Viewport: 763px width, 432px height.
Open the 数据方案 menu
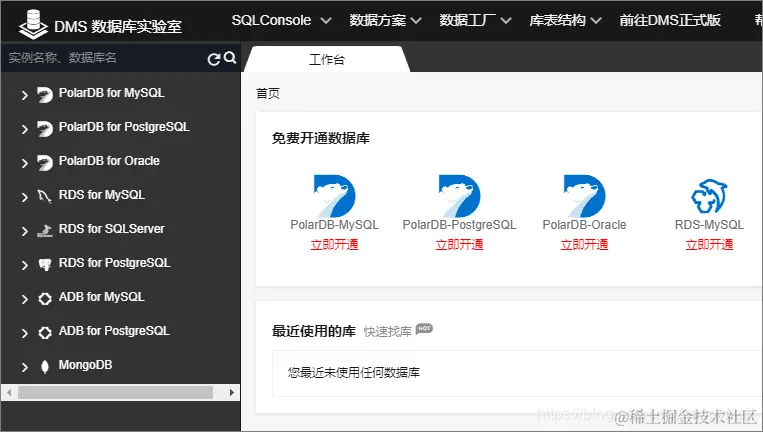click(385, 20)
